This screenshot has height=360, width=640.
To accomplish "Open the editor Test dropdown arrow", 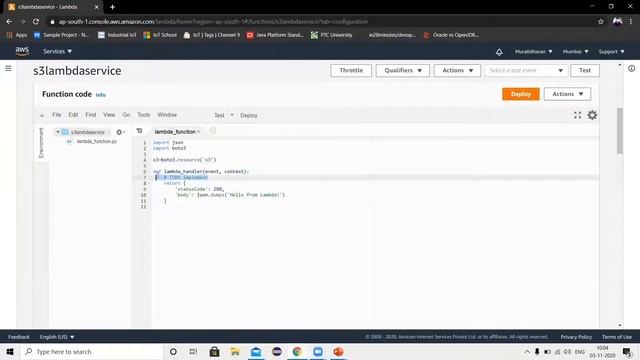I will (232, 115).
